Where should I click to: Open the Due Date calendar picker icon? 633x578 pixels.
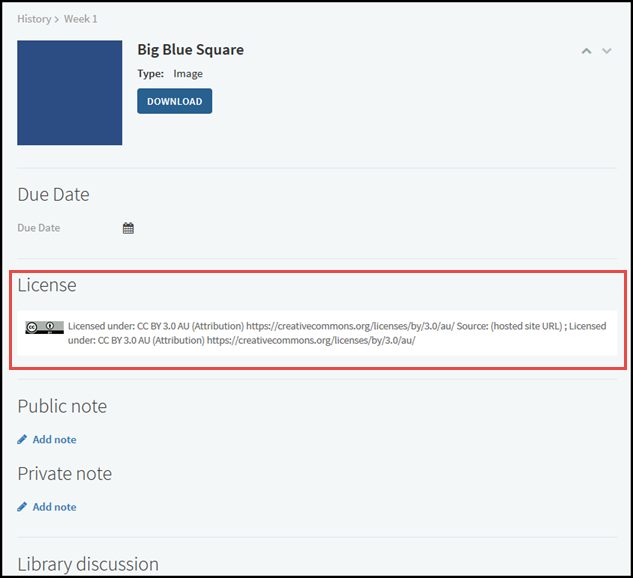(x=128, y=228)
